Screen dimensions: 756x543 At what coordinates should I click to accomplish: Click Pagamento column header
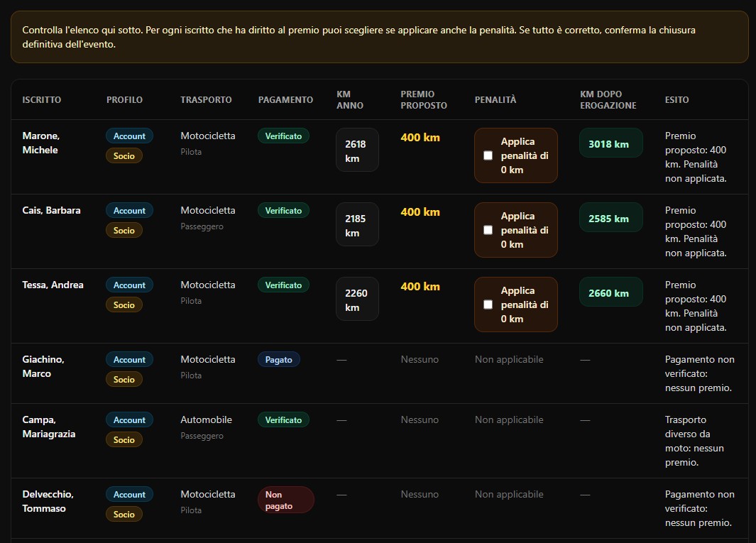click(285, 100)
